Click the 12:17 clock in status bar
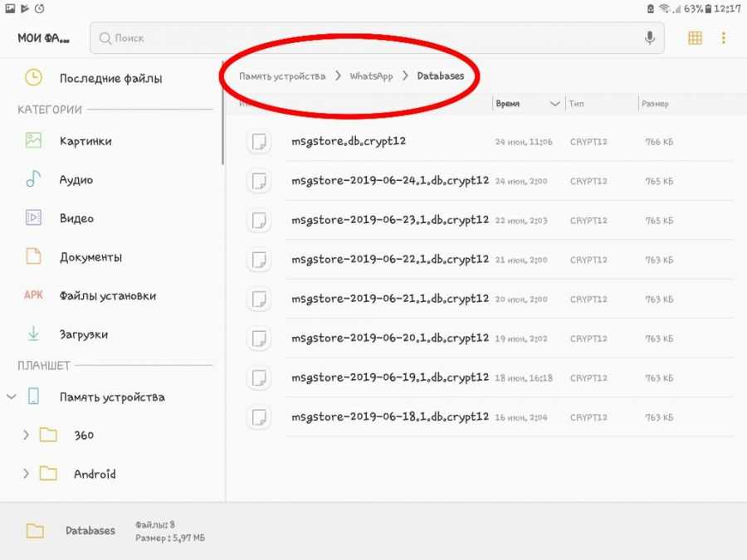This screenshot has height=560, width=747. pyautogui.click(x=727, y=8)
